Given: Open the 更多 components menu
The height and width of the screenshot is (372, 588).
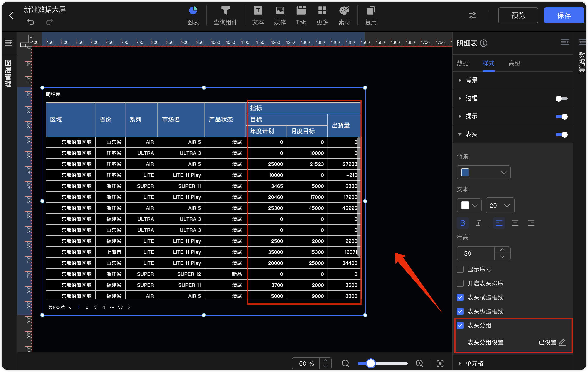Looking at the screenshot, I should click(322, 16).
